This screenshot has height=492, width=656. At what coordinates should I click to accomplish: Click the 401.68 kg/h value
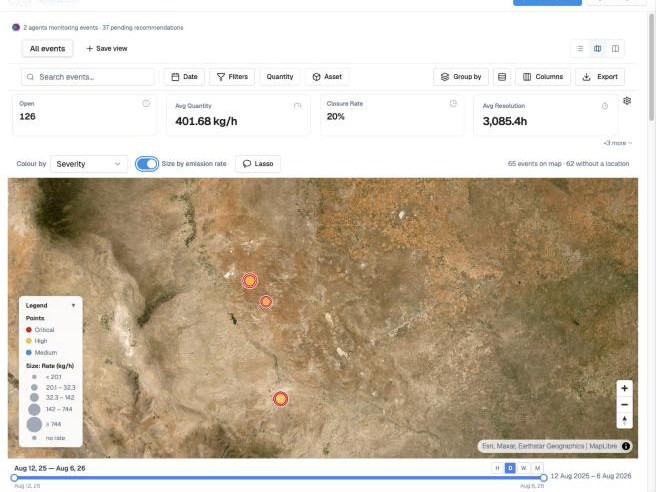(206, 121)
